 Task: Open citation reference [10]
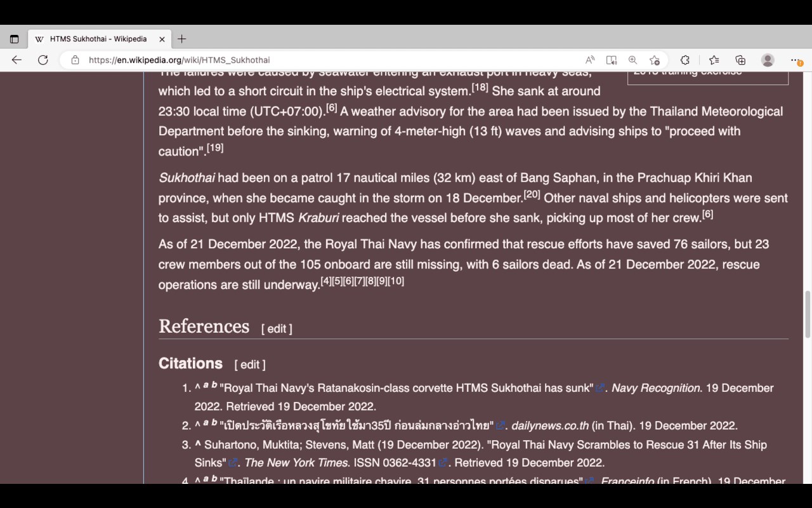396,281
